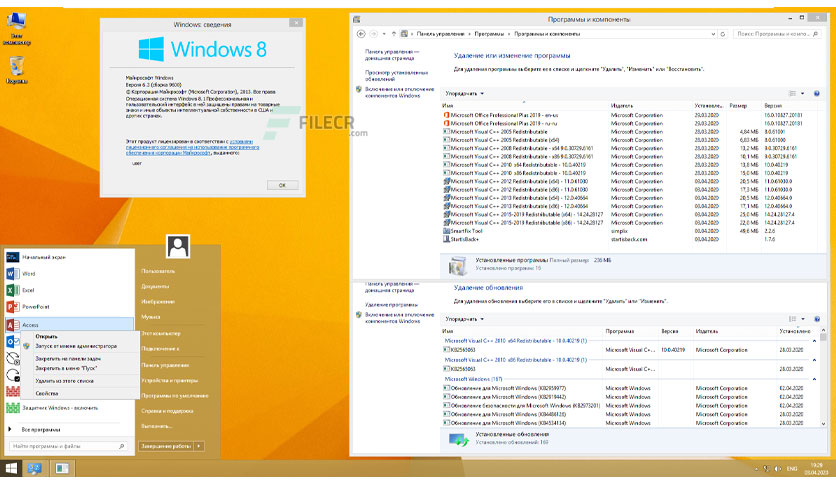836x484 pixels.
Task: Click Программы breadcrumb in address bar
Action: [x=489, y=34]
